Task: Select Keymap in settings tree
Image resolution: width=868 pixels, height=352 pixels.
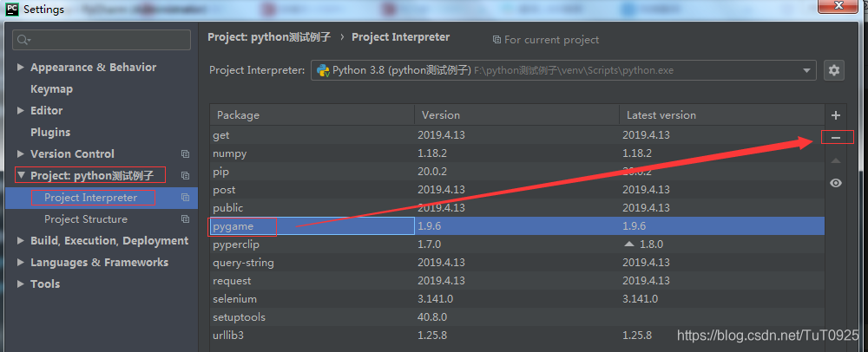Action: click(x=51, y=89)
